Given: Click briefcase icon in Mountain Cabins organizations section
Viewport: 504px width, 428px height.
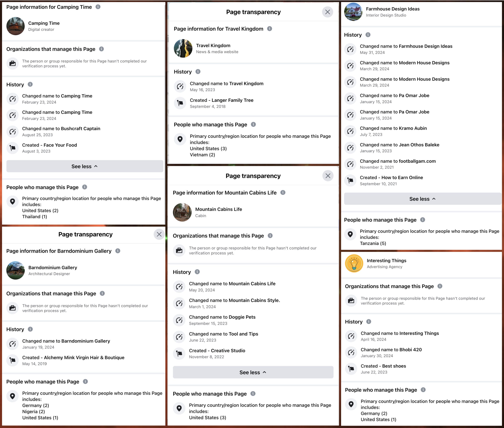Looking at the screenshot, I should pos(179,250).
